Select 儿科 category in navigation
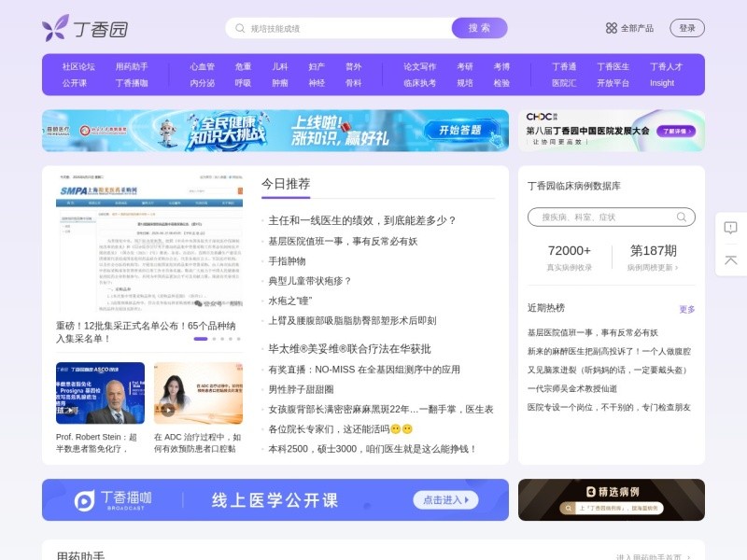Screen dimensions: 747x560 pyautogui.click(x=280, y=66)
